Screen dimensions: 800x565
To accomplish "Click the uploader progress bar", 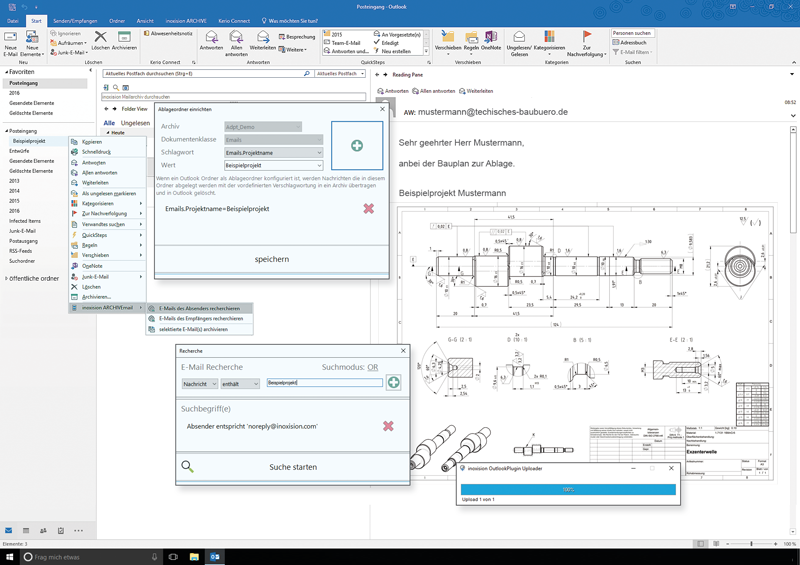I will [567, 490].
